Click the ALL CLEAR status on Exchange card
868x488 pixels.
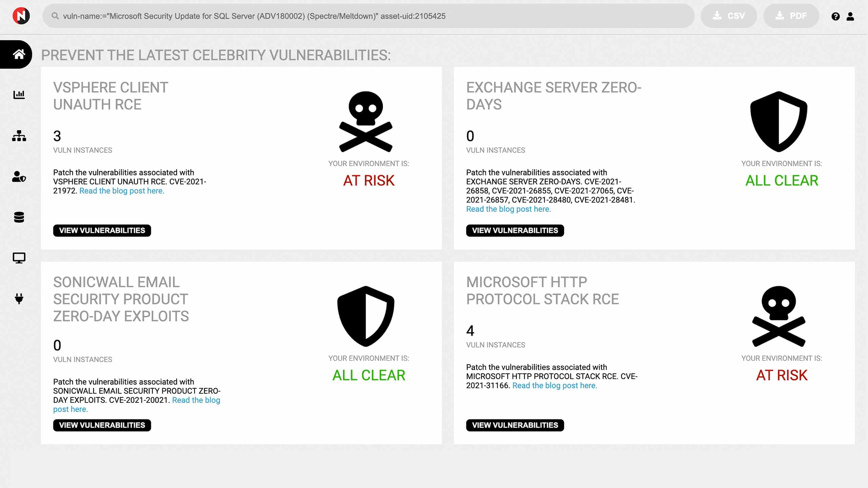(x=782, y=180)
